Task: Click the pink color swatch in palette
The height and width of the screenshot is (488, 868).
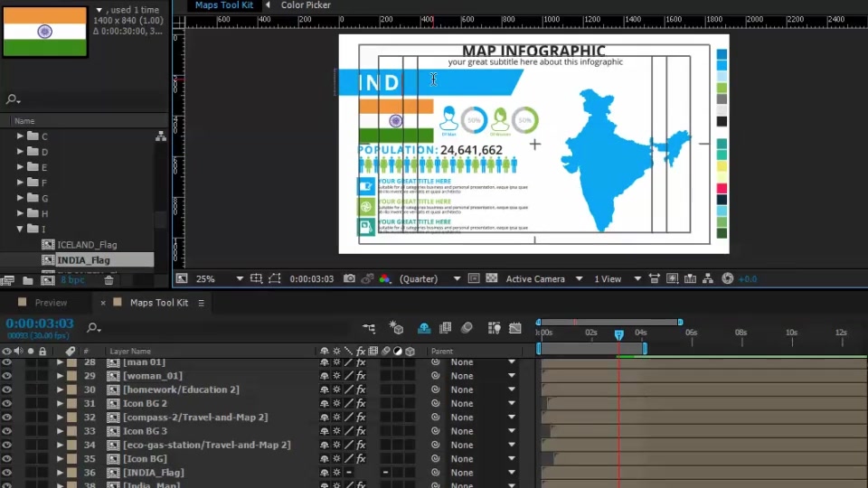Action: point(722,188)
